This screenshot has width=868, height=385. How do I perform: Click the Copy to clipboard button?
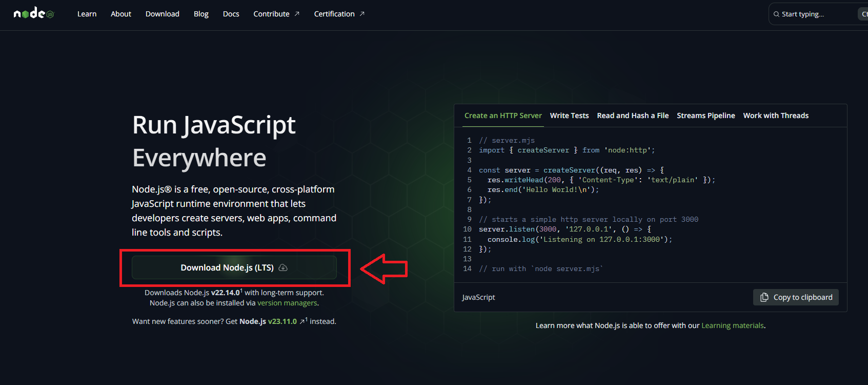(796, 297)
